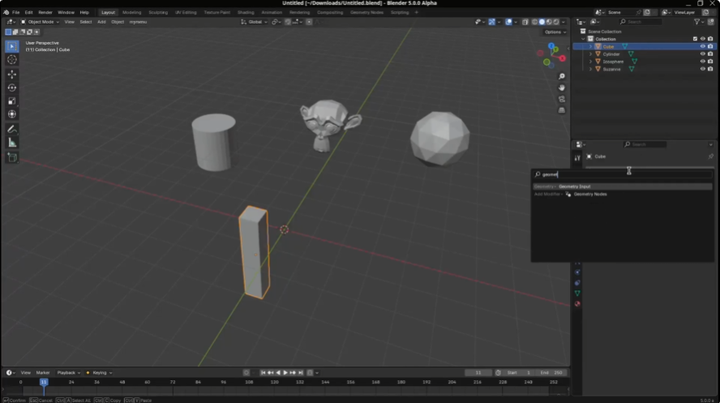Screen dimensions: 720x403
Task: Click the use preview range clock icon
Action: coord(498,373)
